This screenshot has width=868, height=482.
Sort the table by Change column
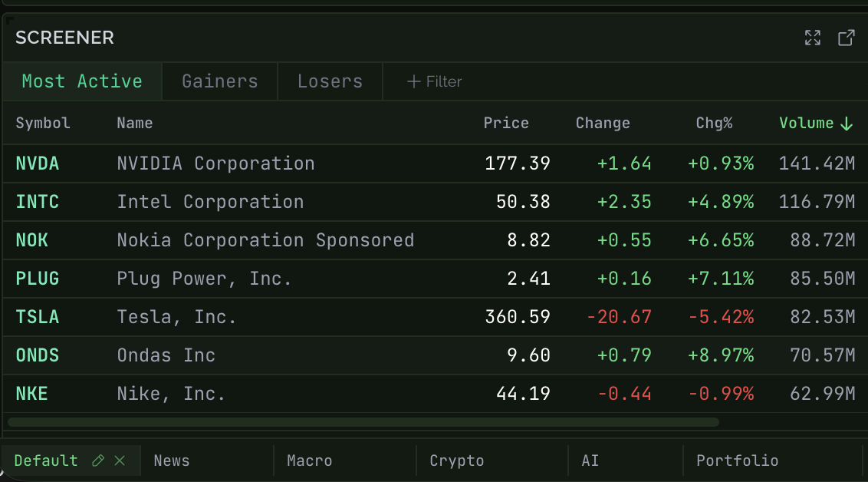coord(603,123)
